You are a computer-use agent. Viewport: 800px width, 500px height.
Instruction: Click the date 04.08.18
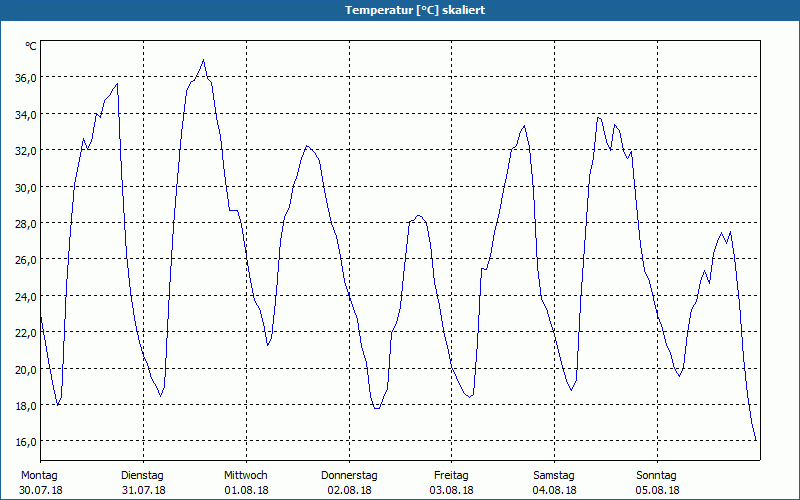(x=555, y=490)
